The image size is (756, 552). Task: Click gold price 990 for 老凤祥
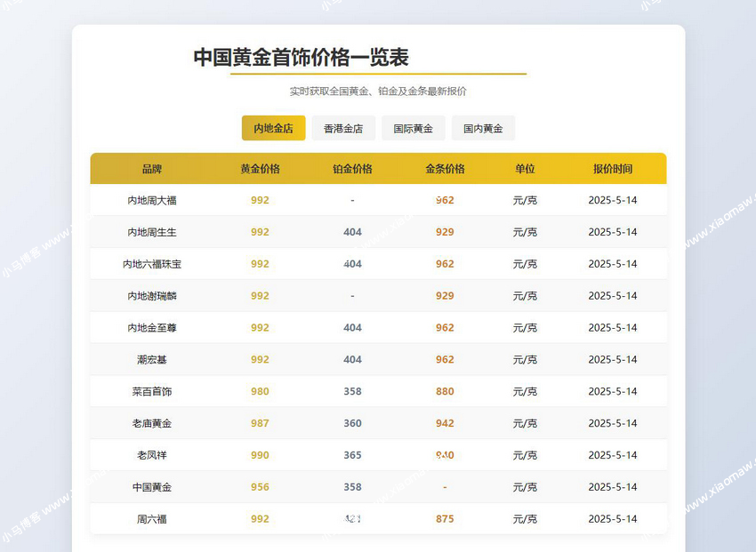260,455
